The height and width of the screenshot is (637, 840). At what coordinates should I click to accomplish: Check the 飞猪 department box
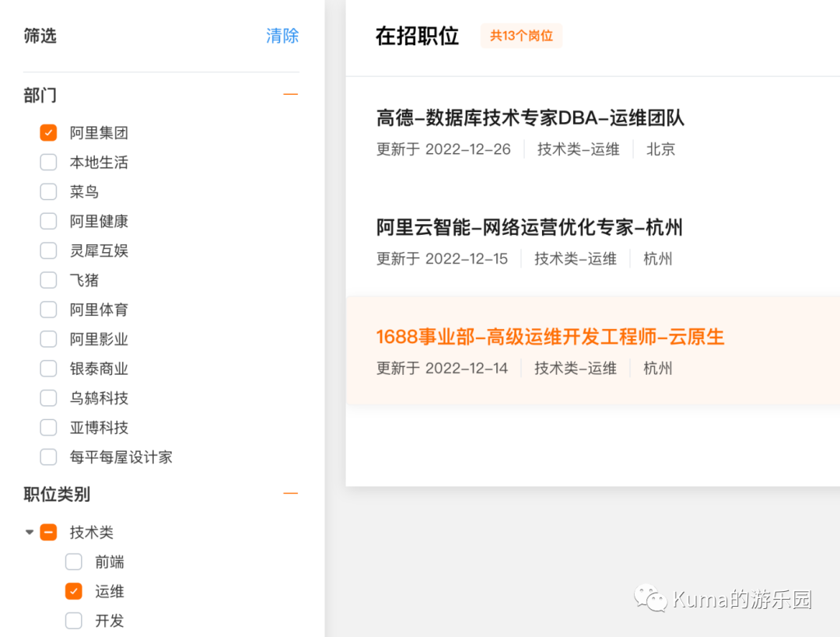(48, 280)
